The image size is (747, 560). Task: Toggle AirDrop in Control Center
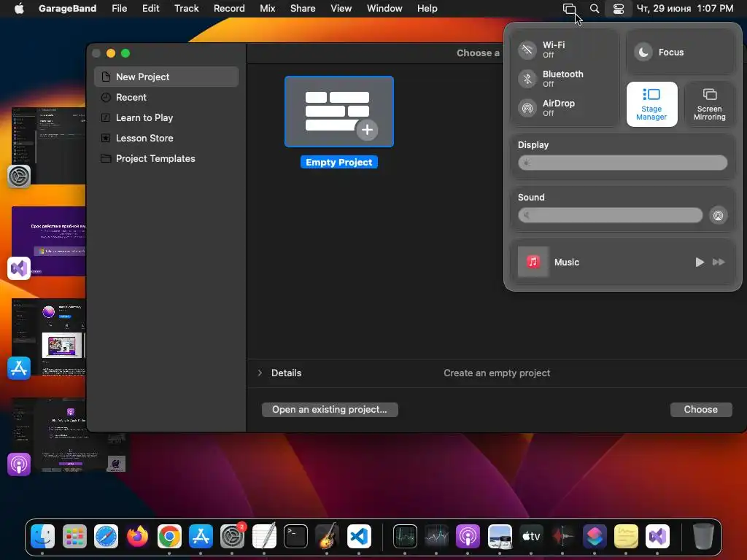click(527, 108)
